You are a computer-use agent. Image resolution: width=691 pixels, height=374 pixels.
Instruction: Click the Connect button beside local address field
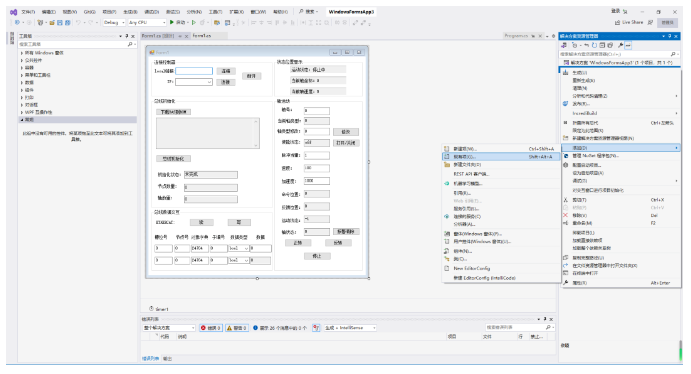pos(226,71)
